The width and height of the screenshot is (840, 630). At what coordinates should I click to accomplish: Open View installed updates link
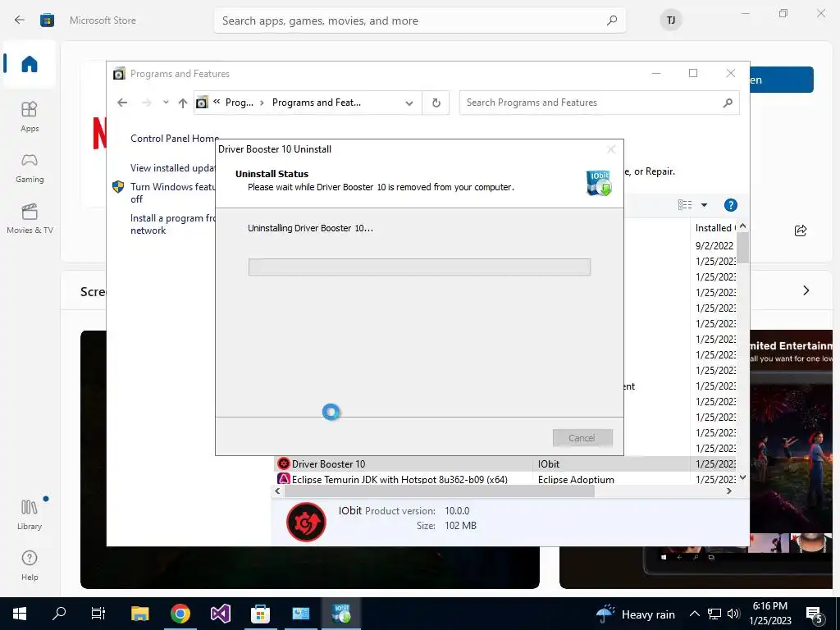[173, 168]
